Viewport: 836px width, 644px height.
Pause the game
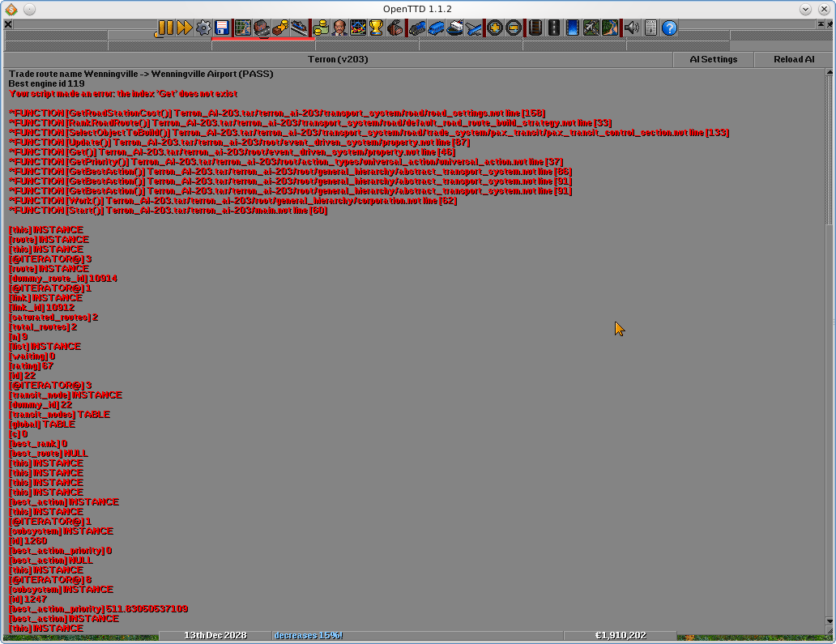pos(165,28)
